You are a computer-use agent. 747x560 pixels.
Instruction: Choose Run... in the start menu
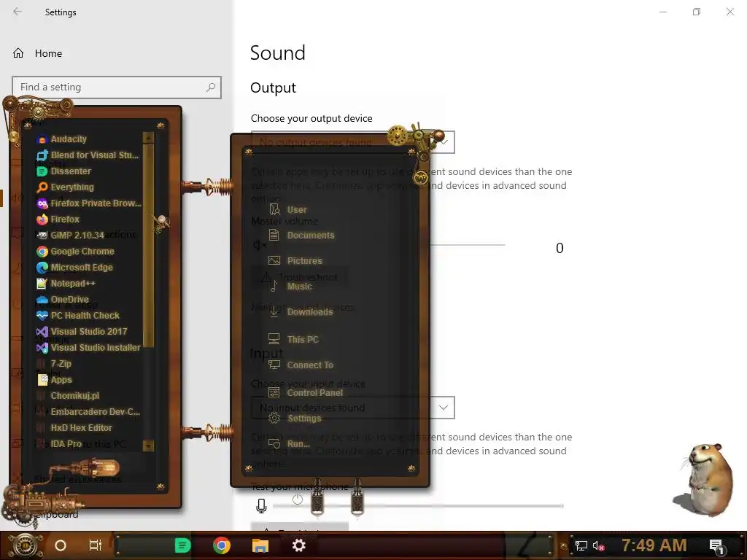pyautogui.click(x=289, y=444)
